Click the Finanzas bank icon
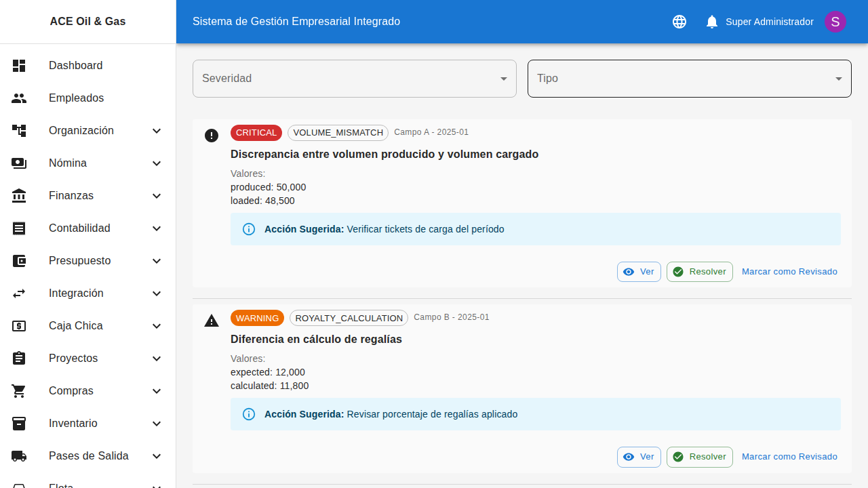The height and width of the screenshot is (488, 868). [x=19, y=196]
